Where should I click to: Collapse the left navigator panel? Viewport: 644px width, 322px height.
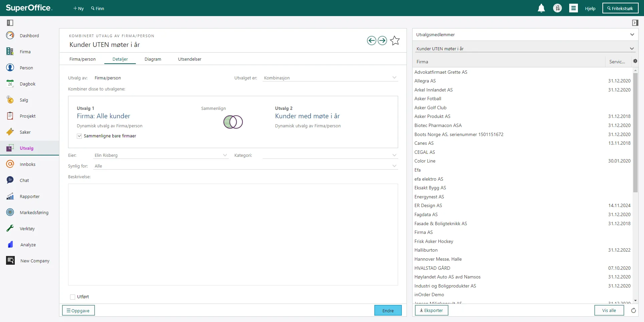pyautogui.click(x=10, y=23)
